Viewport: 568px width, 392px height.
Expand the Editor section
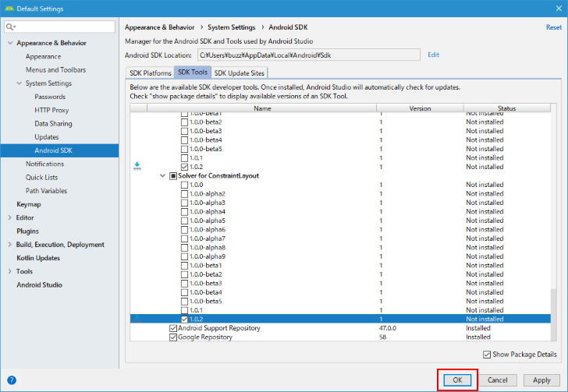10,217
